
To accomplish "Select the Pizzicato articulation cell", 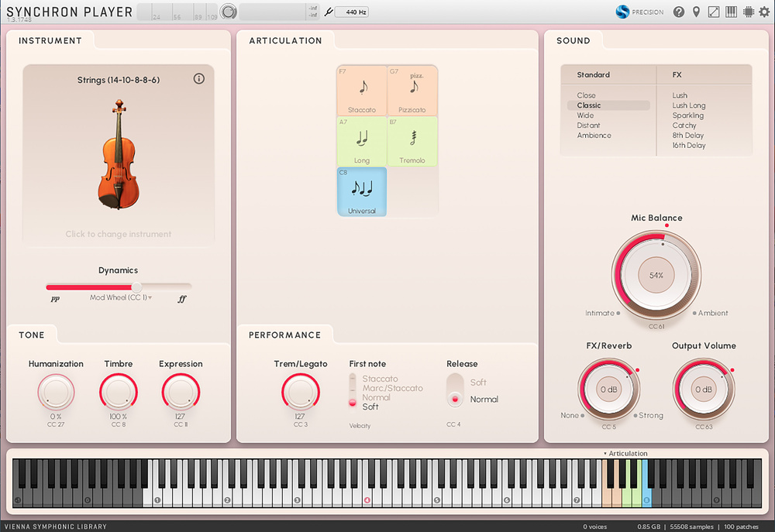I will click(x=412, y=91).
